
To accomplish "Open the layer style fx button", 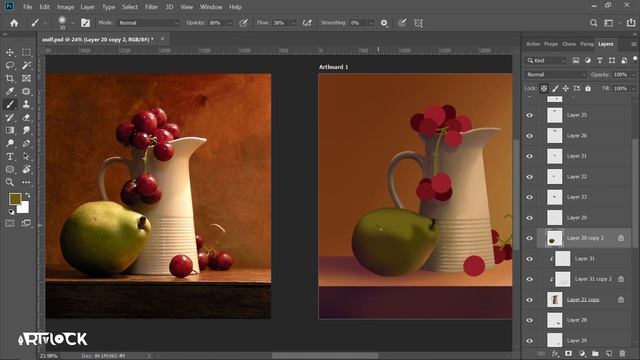I will click(x=555, y=353).
